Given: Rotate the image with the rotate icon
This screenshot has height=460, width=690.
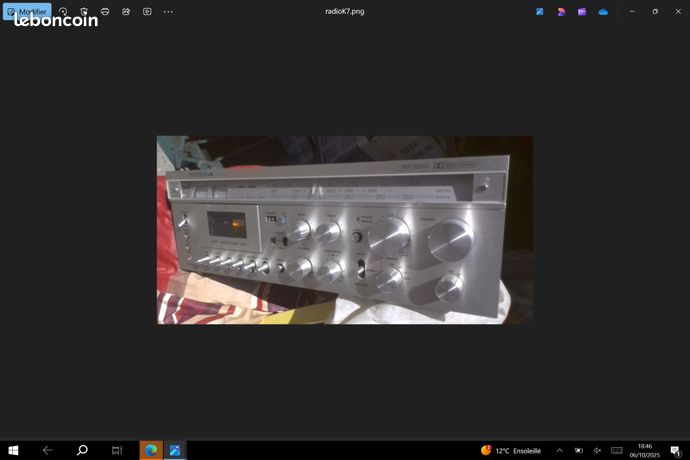Looking at the screenshot, I should 62,12.
